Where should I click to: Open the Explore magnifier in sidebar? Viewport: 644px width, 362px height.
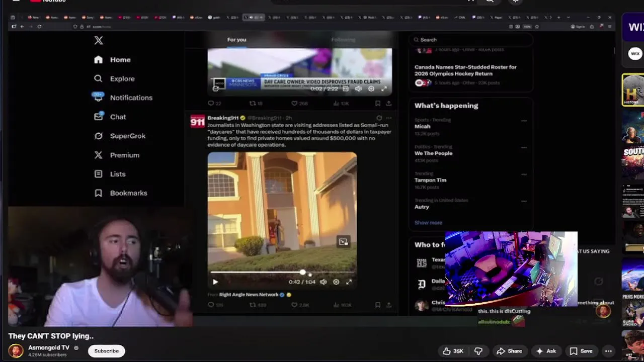point(98,78)
